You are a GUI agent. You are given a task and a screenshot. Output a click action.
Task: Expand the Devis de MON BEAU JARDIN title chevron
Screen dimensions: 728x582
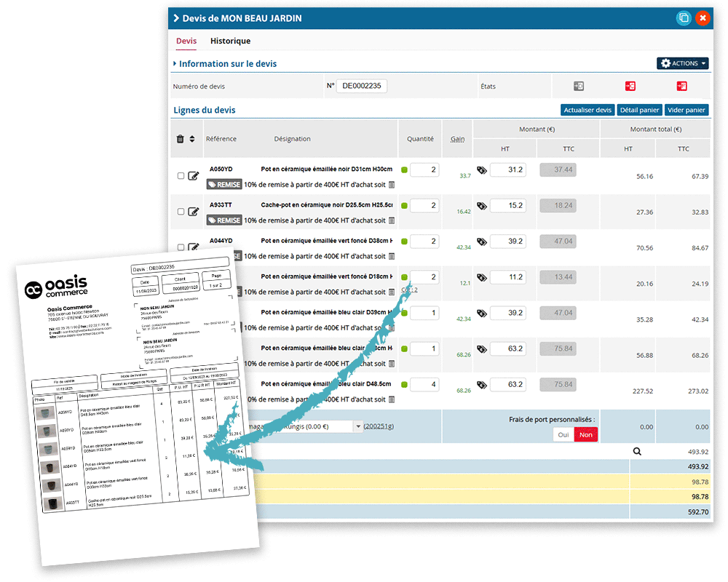pyautogui.click(x=176, y=18)
